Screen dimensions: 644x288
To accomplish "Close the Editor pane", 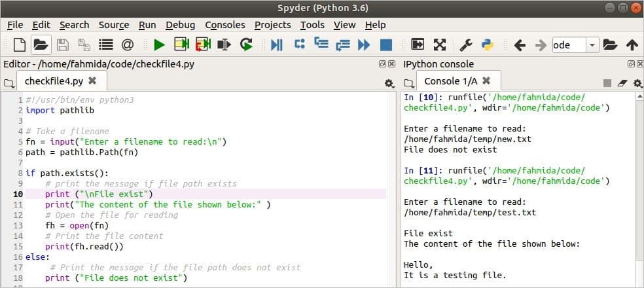I will point(392,63).
